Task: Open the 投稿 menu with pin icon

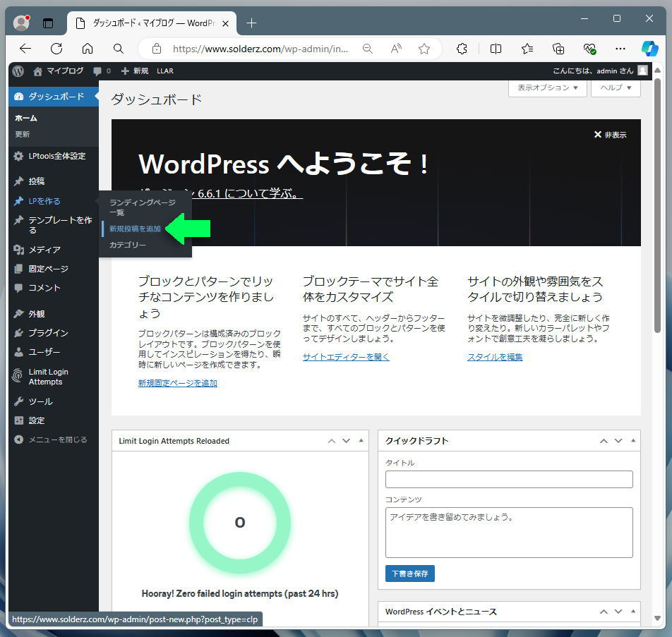Action: 54,181
